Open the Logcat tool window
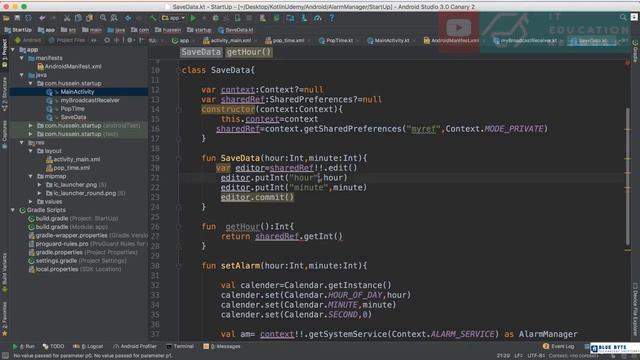Viewport: 640px width, 360px height. (88, 346)
